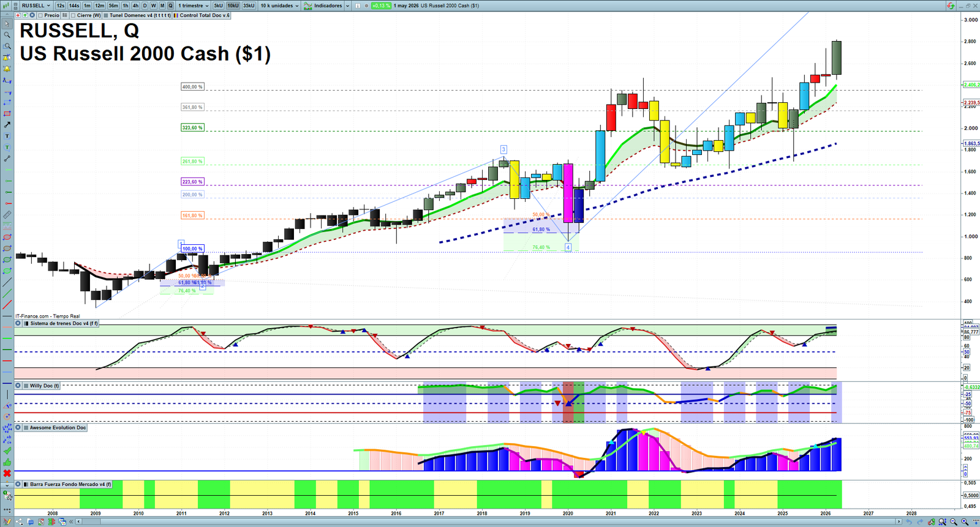This screenshot has height=527, width=980.
Task: Click the red X delete icon in left toolbar
Action: (x=7, y=473)
